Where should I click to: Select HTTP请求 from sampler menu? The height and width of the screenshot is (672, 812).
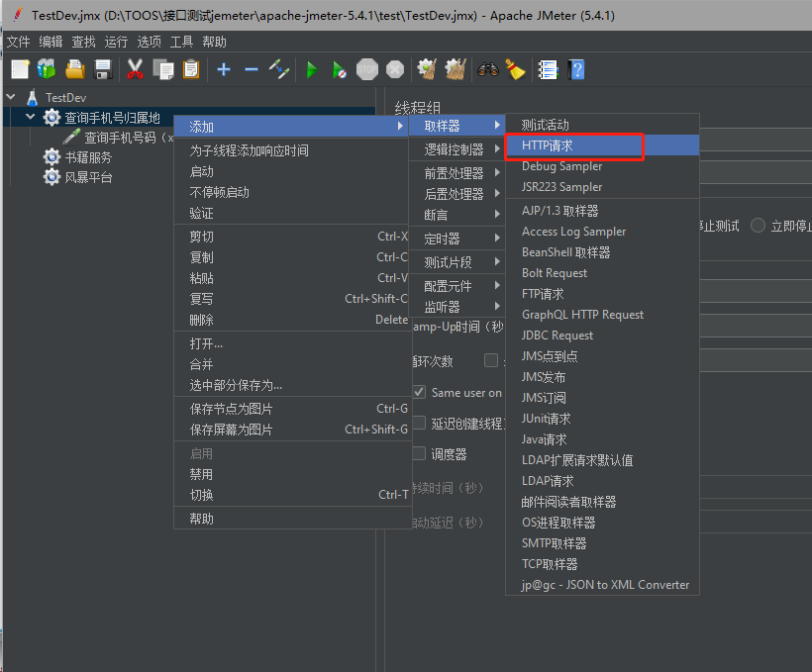(603, 145)
